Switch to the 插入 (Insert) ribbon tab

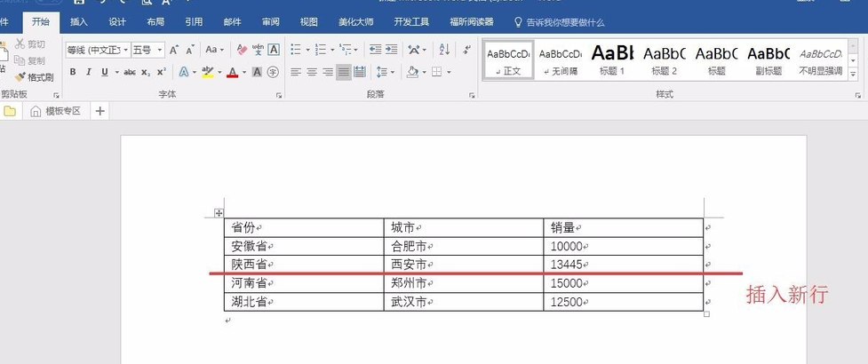(79, 21)
